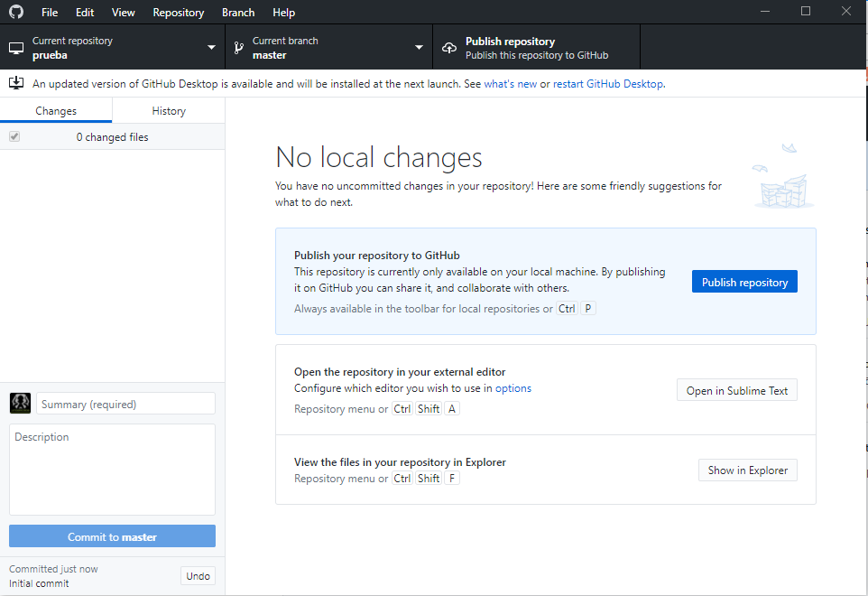Click the computer icon beside Current repository
This screenshot has width=868, height=596.
(16, 48)
